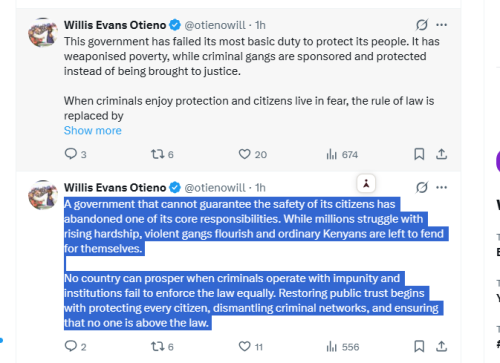Viewport: 500px width, 363px height.
Task: Bookmark the second tweet about citizen safety
Action: click(x=419, y=346)
